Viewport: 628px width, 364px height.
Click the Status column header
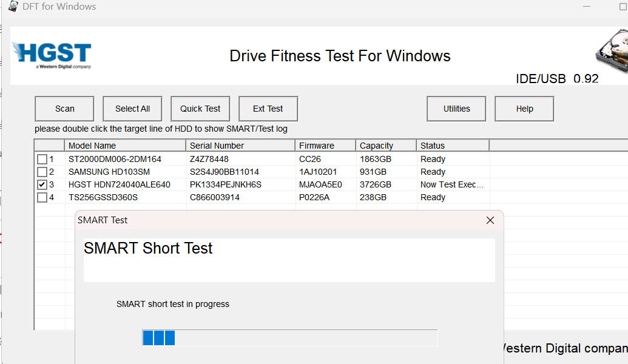coord(453,146)
